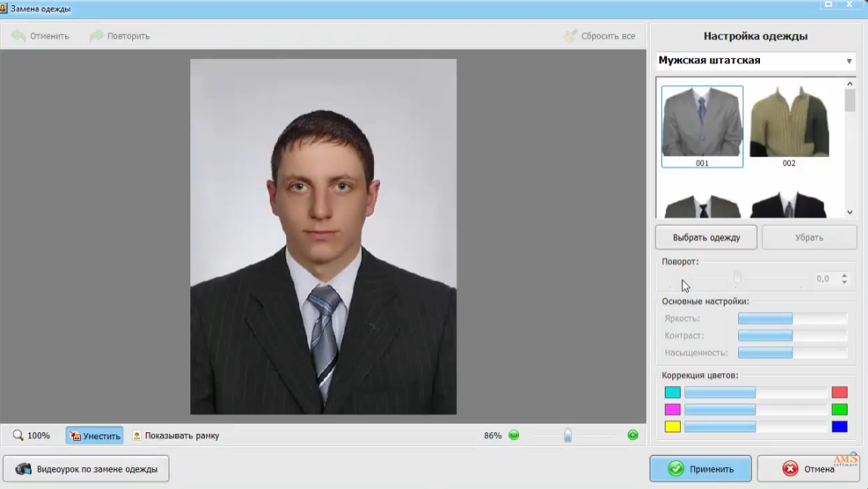The width and height of the screenshot is (868, 489).
Task: Click the green minus zoom-out icon
Action: pyautogui.click(x=514, y=435)
